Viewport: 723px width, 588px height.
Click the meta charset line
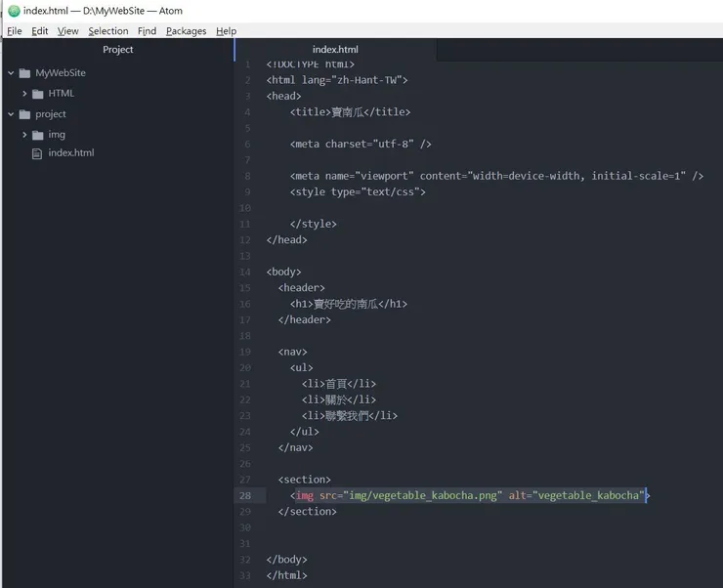point(361,144)
